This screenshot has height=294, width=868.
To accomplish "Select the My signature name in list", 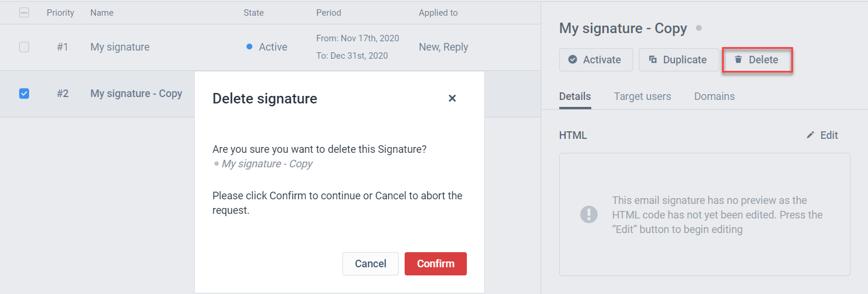I will pos(120,47).
